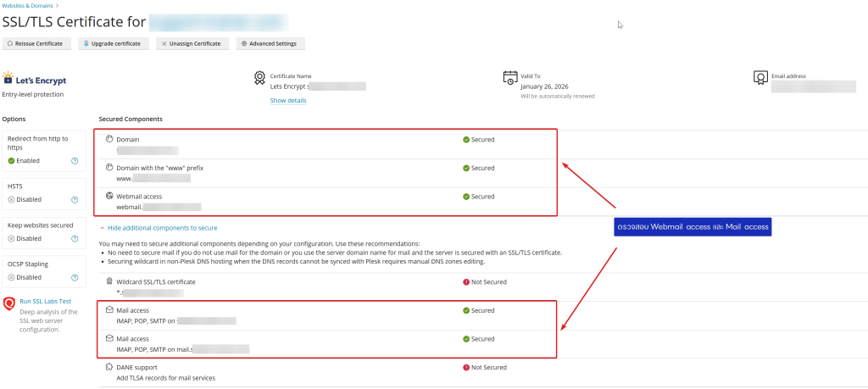868x389 pixels.
Task: Click the Let's Encrypt logo
Action: tap(35, 80)
